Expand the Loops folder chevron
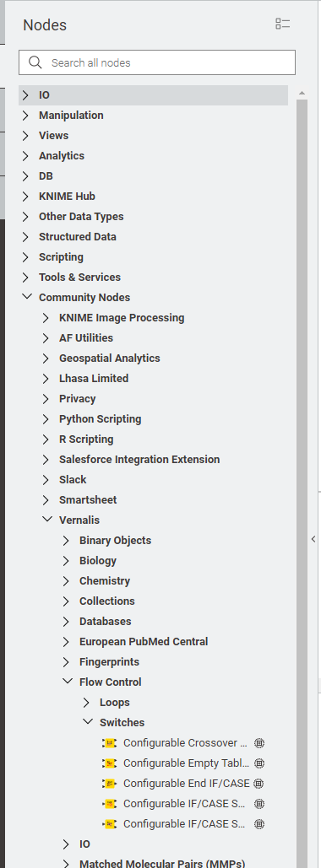Viewport: 321px width, 868px height. 86,703
